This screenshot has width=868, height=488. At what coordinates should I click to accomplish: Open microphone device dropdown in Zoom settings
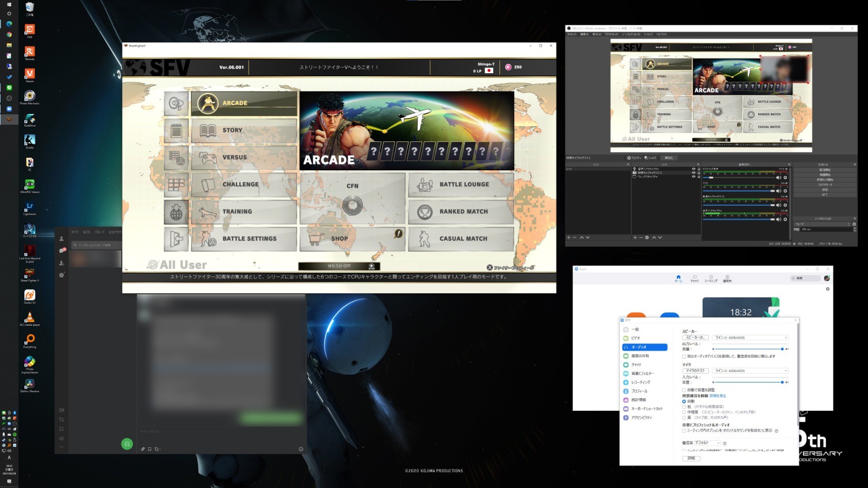[x=751, y=371]
